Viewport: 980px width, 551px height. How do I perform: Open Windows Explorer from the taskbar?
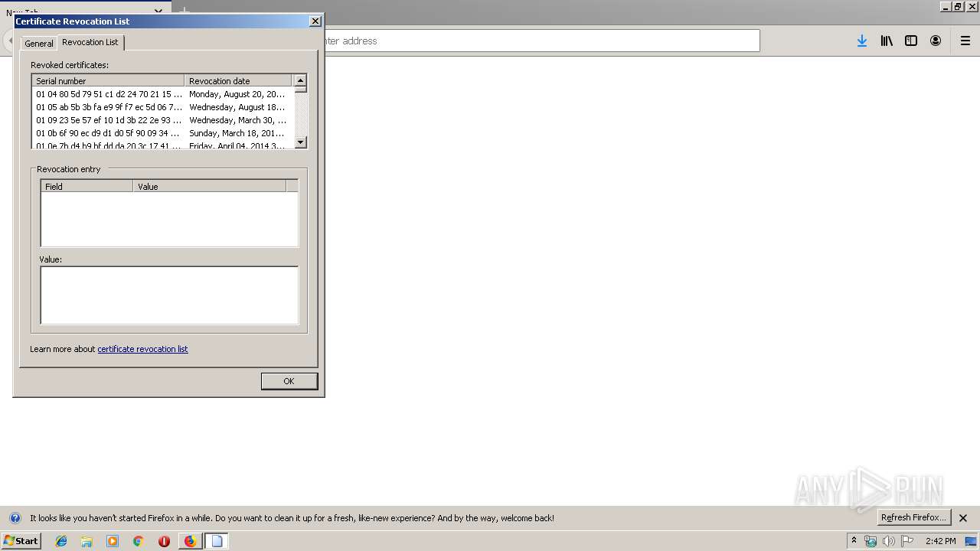coord(87,541)
